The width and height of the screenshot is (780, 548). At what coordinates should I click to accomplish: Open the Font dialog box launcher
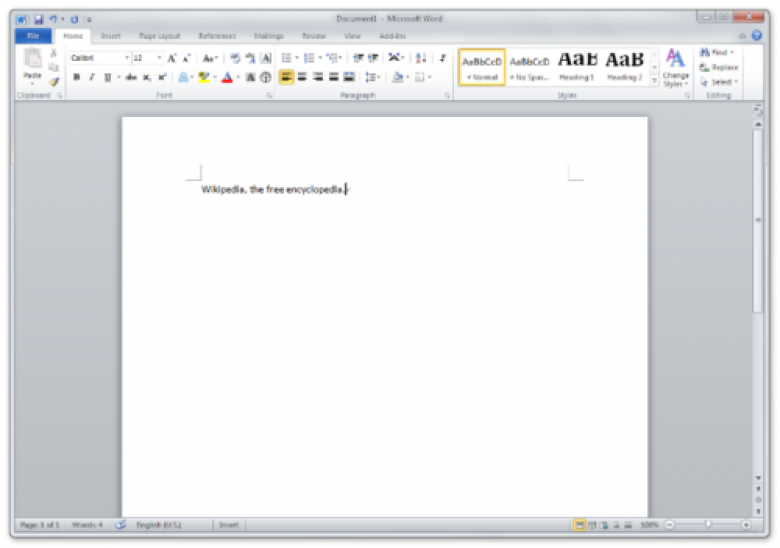pyautogui.click(x=269, y=95)
